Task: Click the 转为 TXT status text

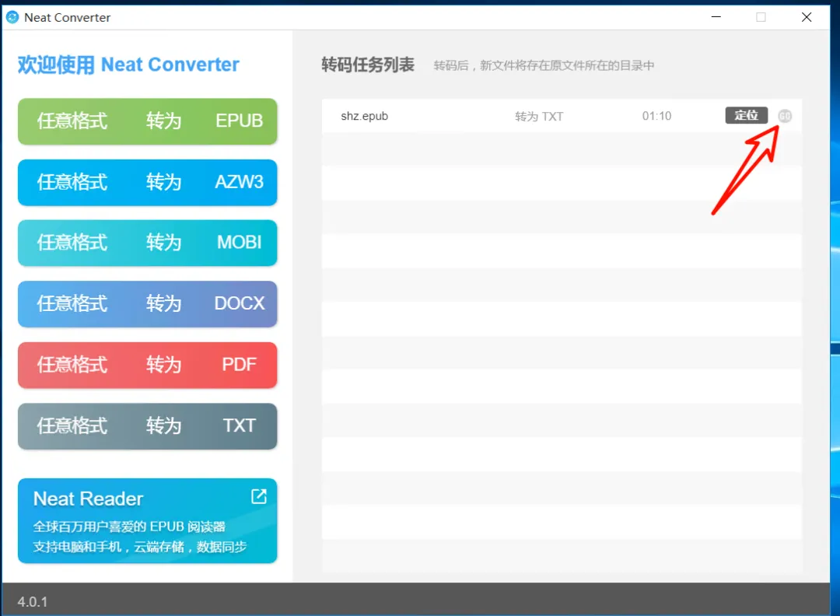Action: tap(539, 116)
